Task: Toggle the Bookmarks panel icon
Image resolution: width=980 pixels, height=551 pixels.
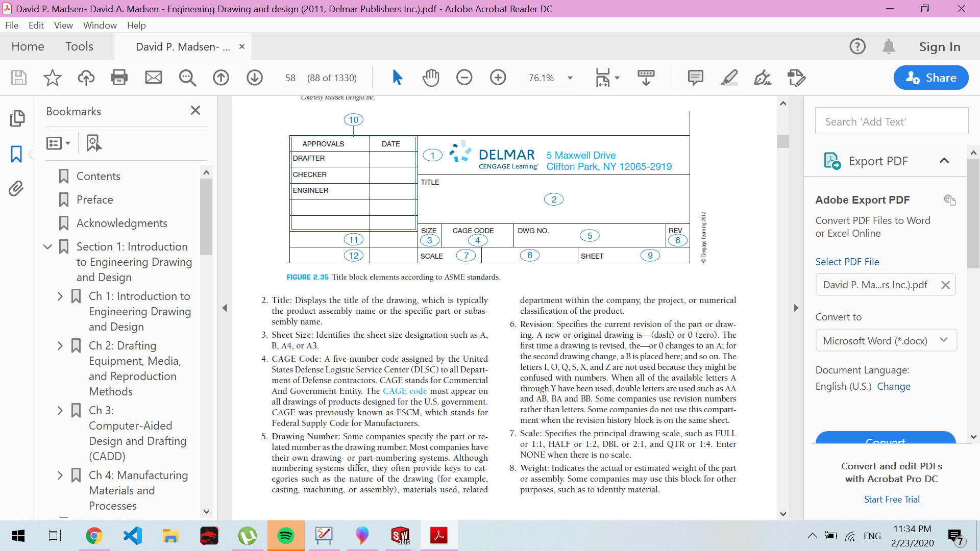Action: point(16,154)
